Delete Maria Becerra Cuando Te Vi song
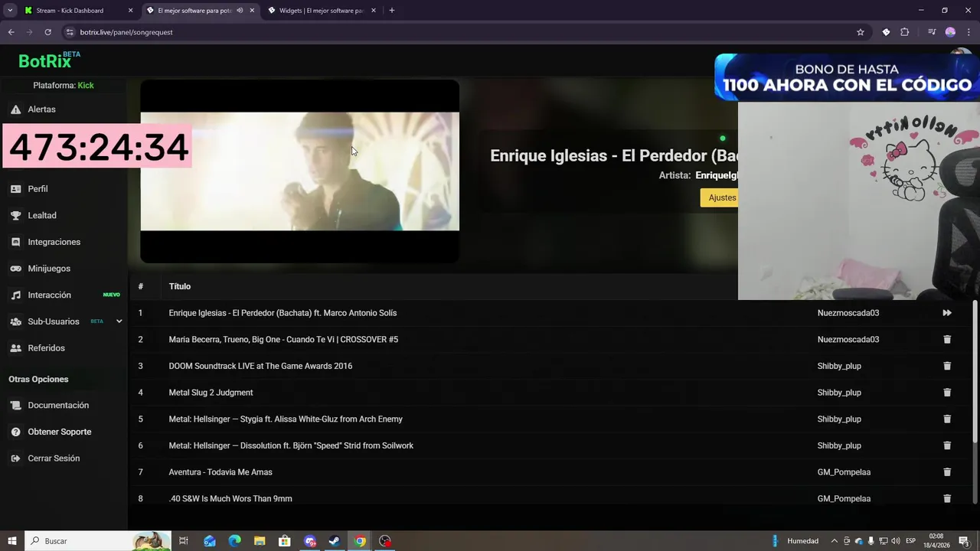The width and height of the screenshot is (980, 551). [x=947, y=339]
